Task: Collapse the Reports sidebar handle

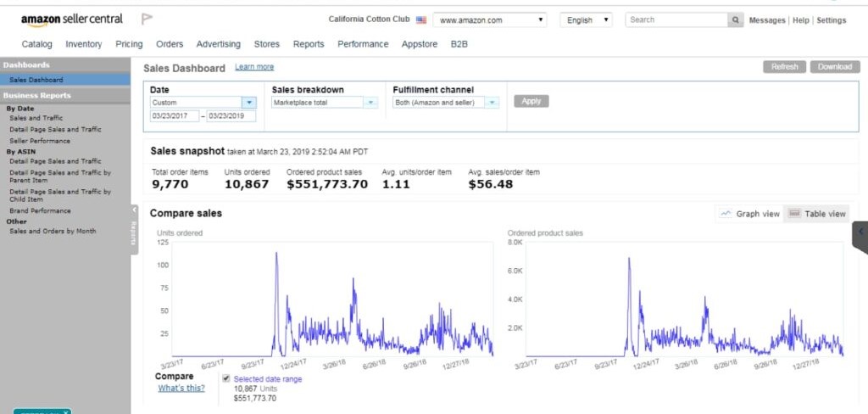Action: pos(134,229)
